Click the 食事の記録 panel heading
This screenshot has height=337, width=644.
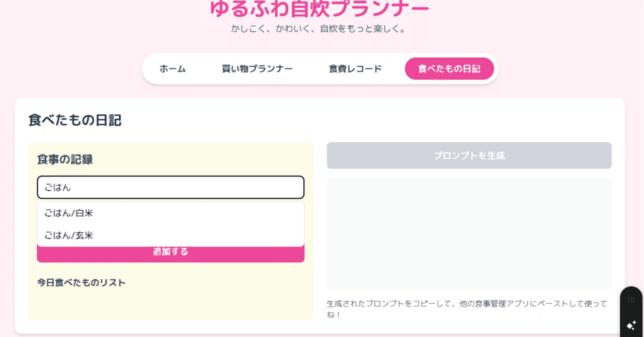(65, 159)
